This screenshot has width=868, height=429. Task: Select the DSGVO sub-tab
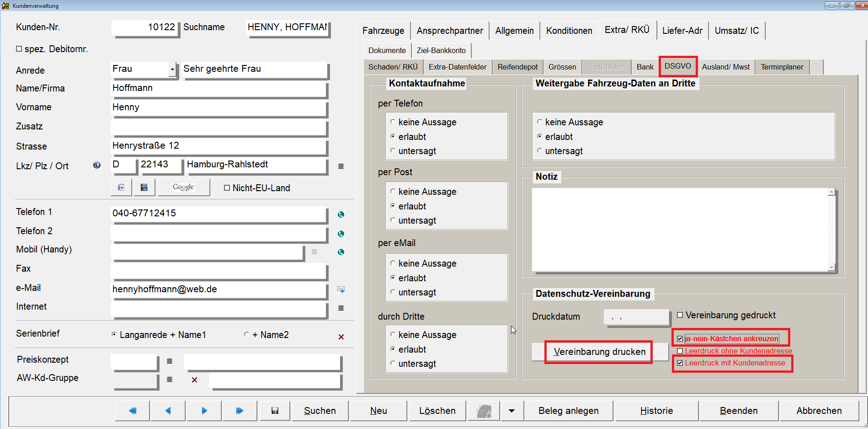678,66
